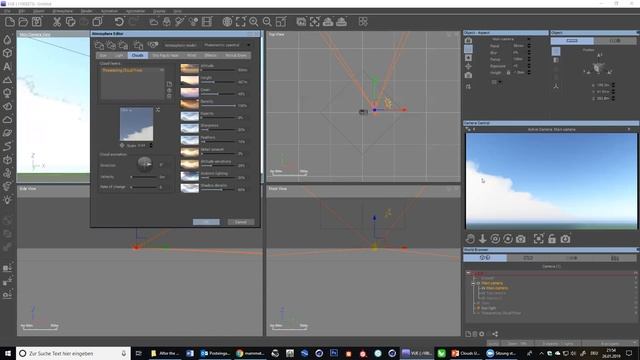This screenshot has width=640, height=360.
Task: Click OK in the Atmosphere Editor
Action: 206,222
